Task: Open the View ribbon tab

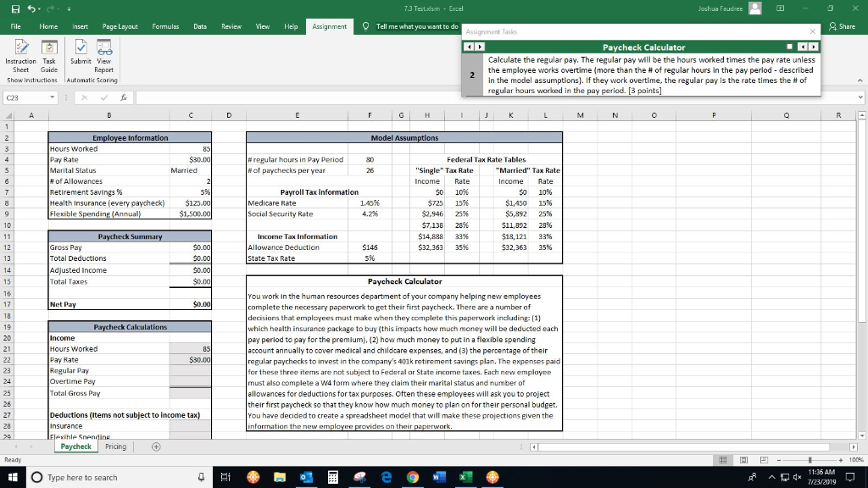Action: pyautogui.click(x=263, y=26)
